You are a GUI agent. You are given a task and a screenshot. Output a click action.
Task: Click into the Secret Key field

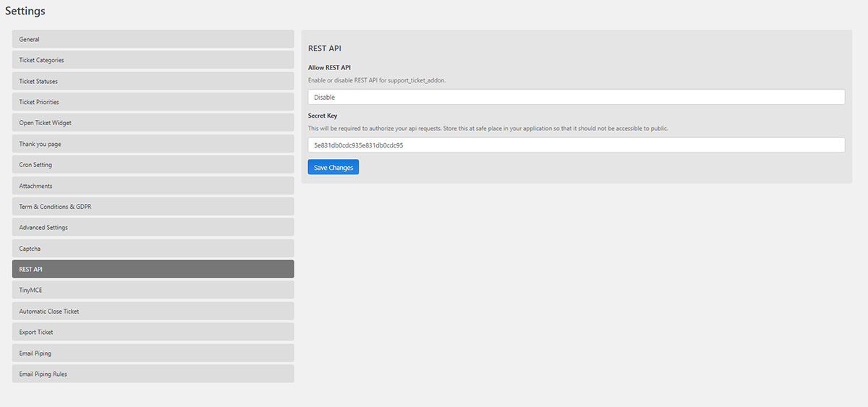[x=576, y=145]
